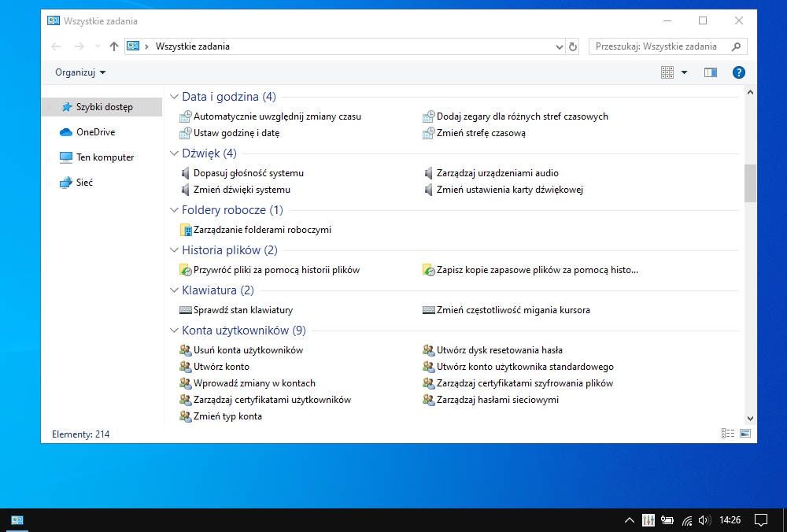Open the taskbar Wszystkie zadania app icon
The image size is (787, 532).
pyautogui.click(x=17, y=520)
